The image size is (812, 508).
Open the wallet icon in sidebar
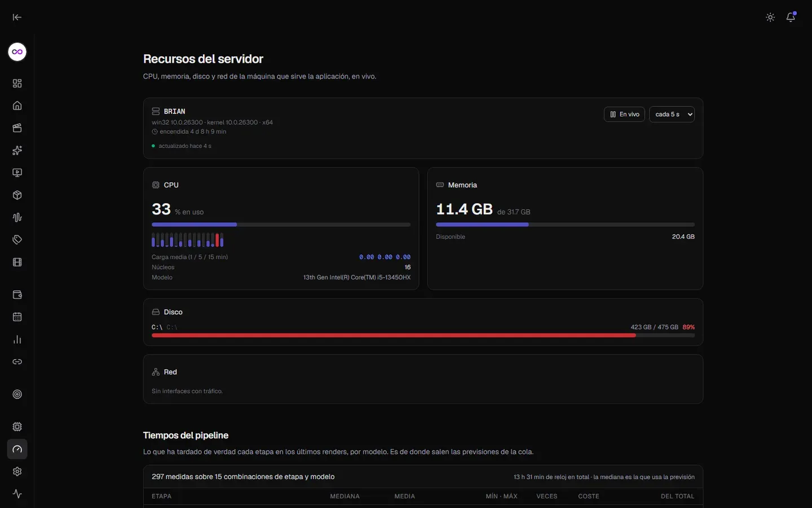click(17, 295)
